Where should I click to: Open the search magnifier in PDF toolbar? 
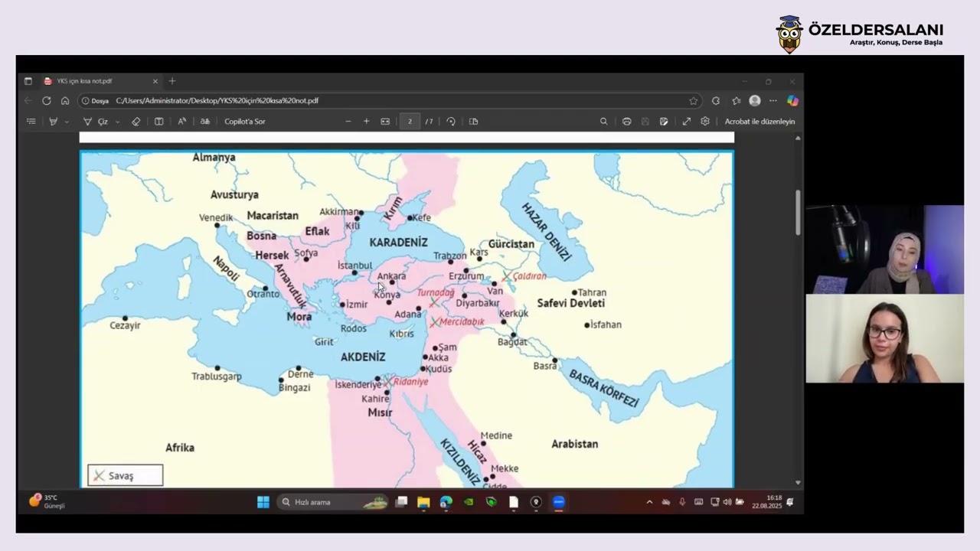[x=603, y=121]
